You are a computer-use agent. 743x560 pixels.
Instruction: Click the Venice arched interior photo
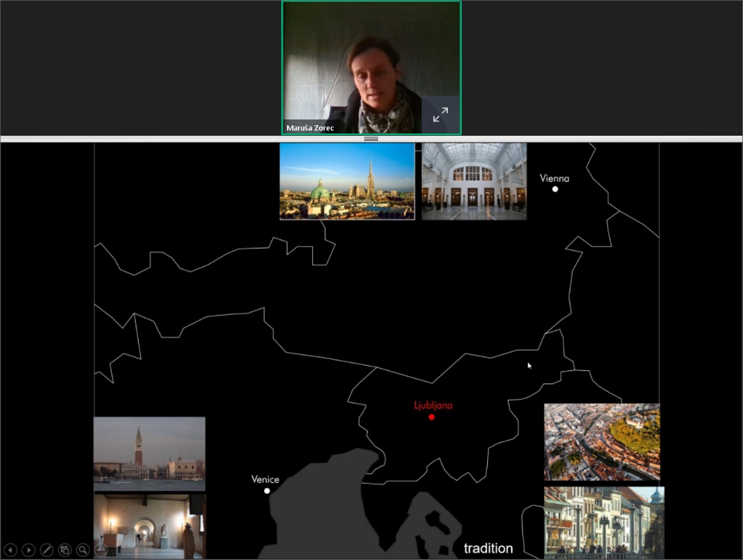coord(150,526)
